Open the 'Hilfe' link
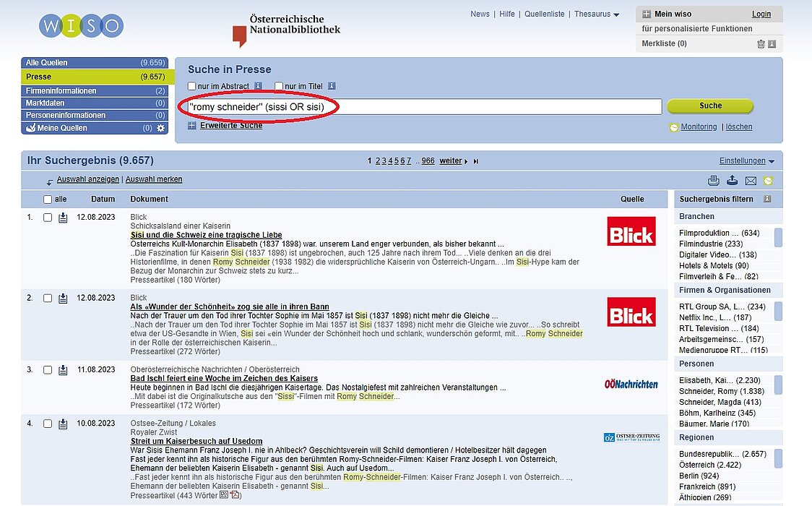This screenshot has width=812, height=506. [507, 14]
